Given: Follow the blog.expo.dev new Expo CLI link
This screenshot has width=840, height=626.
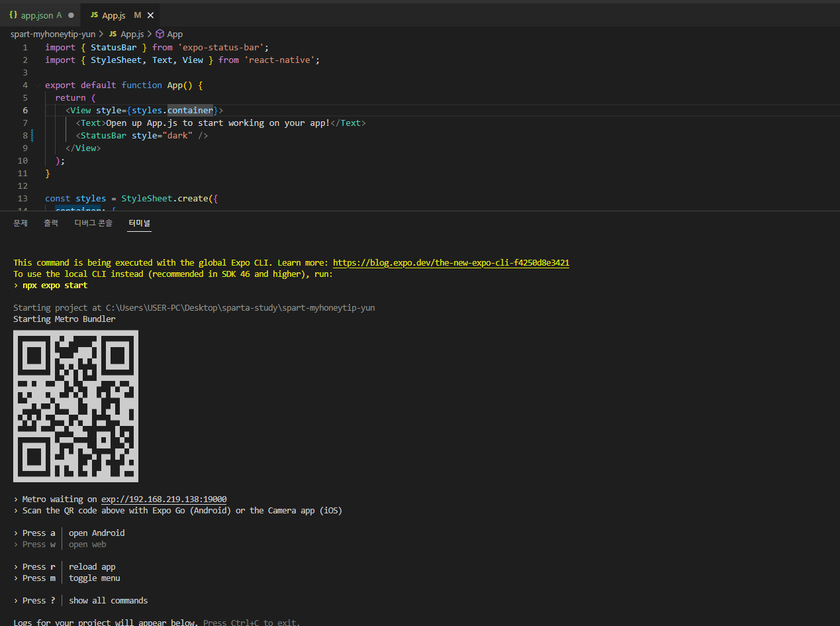Looking at the screenshot, I should pos(451,263).
